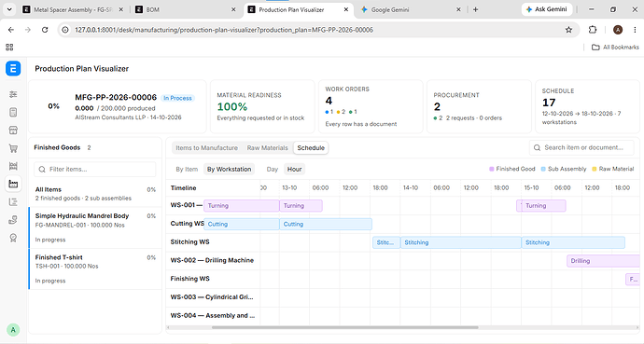Select the Schedule tab
Viewport: 644px width, 344px height.
tap(311, 148)
